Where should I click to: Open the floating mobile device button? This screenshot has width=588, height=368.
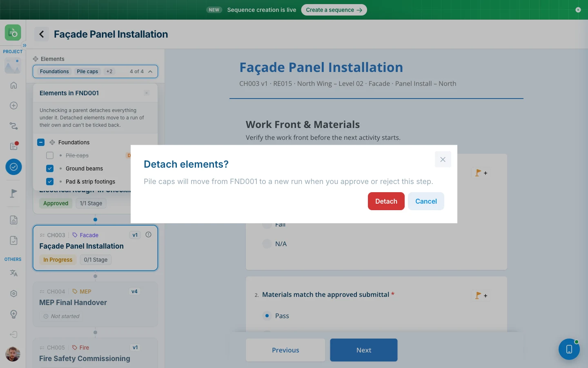[569, 349]
